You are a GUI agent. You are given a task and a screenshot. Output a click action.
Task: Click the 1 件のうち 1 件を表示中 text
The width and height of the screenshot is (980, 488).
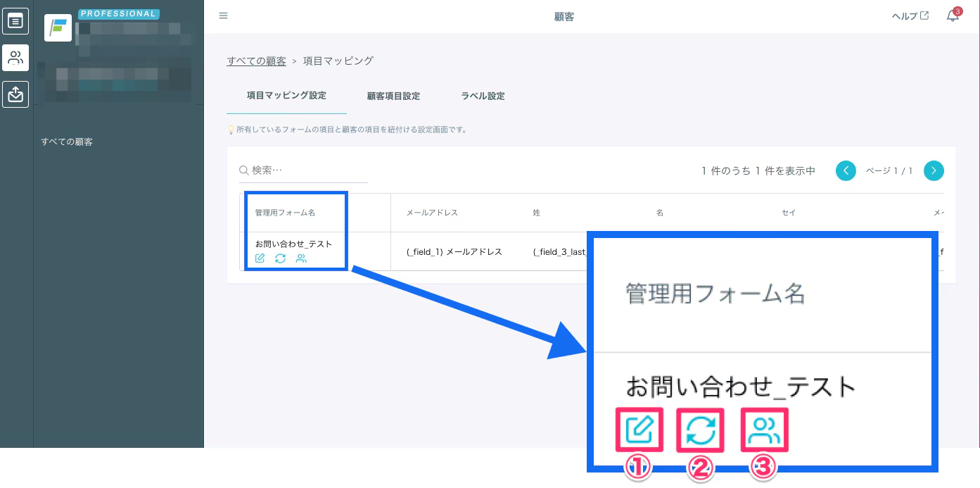tap(758, 170)
